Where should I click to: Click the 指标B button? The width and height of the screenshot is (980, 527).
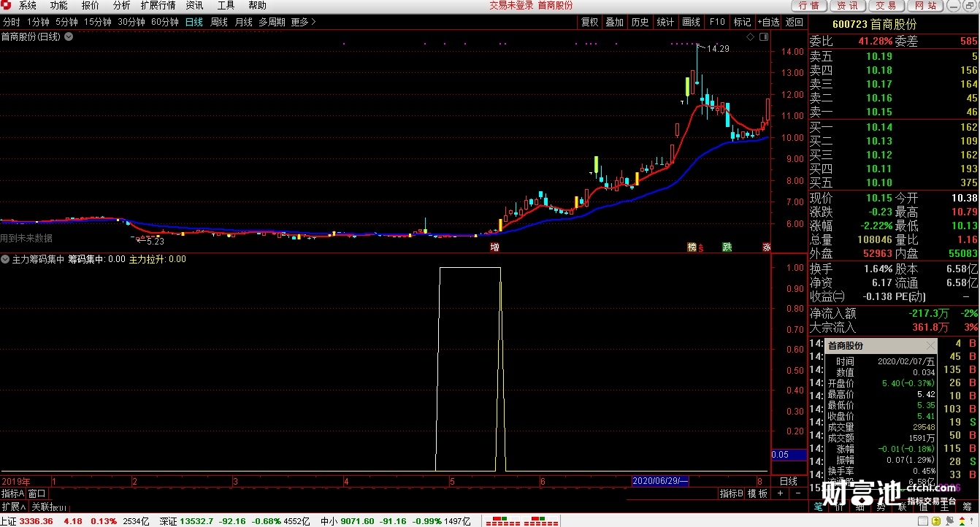point(732,494)
